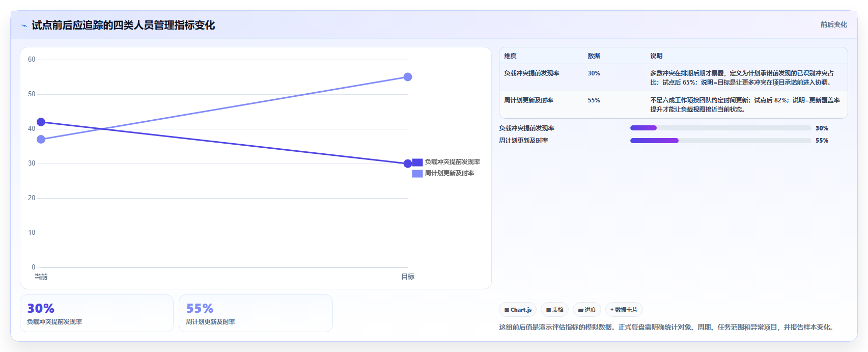Open the 55% 周计划更新及时率 stat card
Image resolution: width=868 pixels, height=352 pixels.
(x=256, y=313)
